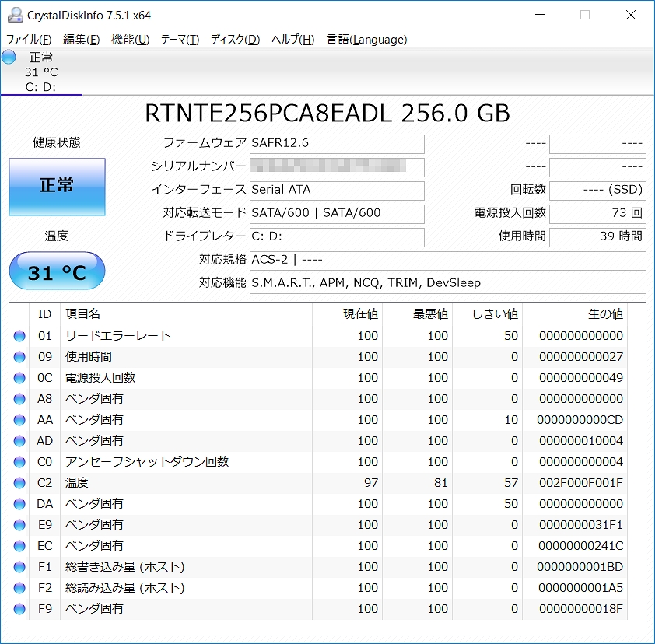Click the status icon for row E9
The image size is (655, 644).
point(19,524)
